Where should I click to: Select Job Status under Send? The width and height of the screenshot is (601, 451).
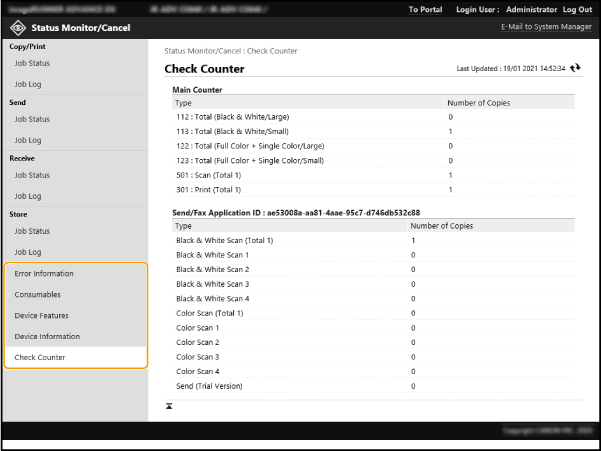(x=32, y=119)
